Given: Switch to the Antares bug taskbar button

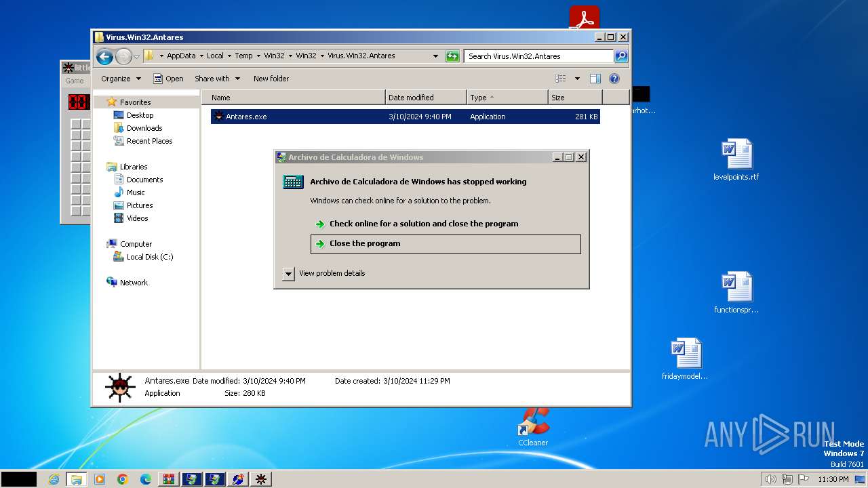Looking at the screenshot, I should pos(260,479).
